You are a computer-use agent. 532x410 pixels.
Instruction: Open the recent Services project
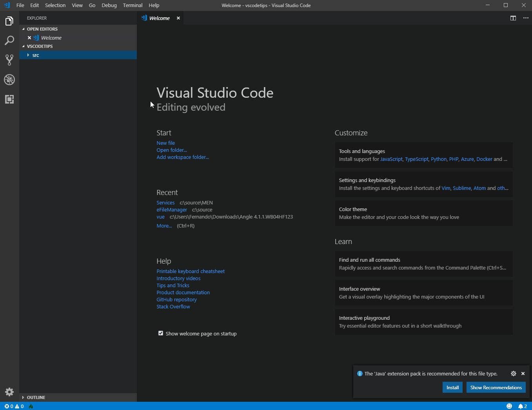coord(165,203)
